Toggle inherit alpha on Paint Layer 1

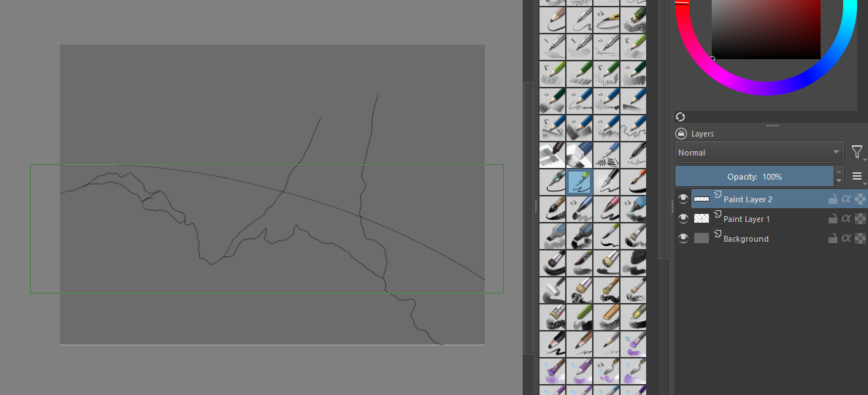coord(846,218)
